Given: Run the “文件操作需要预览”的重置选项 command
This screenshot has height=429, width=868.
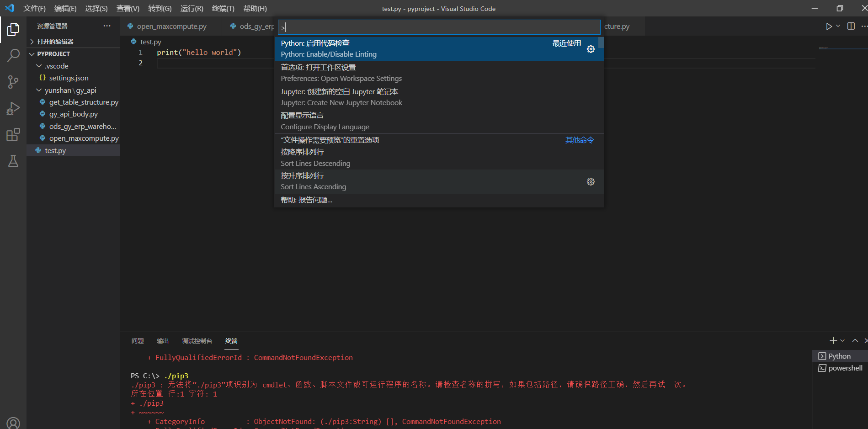Looking at the screenshot, I should tap(439, 140).
